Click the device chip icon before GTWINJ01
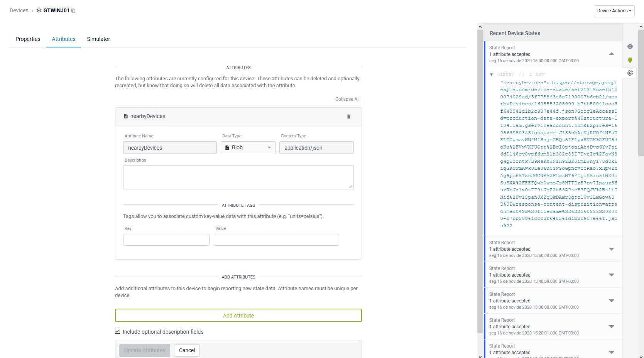The width and height of the screenshot is (644, 358). pos(39,10)
